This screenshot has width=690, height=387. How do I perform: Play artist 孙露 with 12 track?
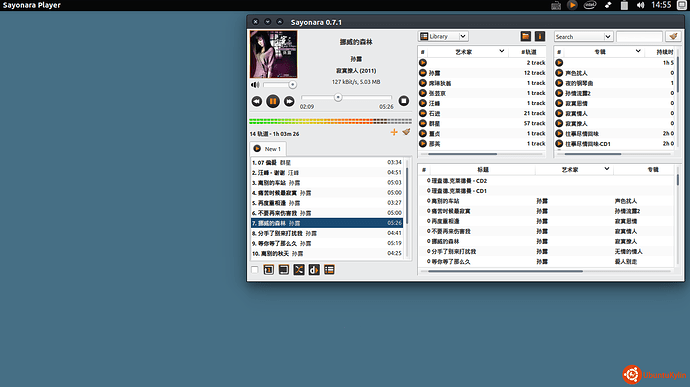[423, 73]
